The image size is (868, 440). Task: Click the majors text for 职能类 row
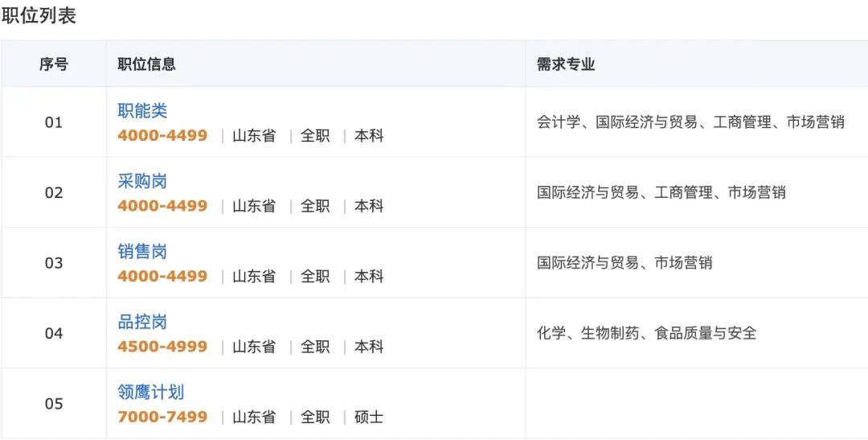coord(690,122)
